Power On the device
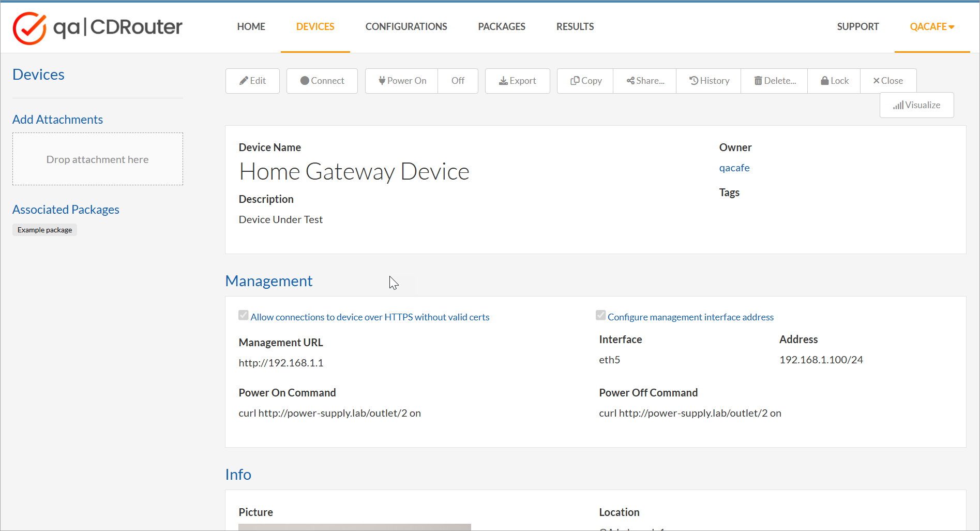 tap(402, 81)
